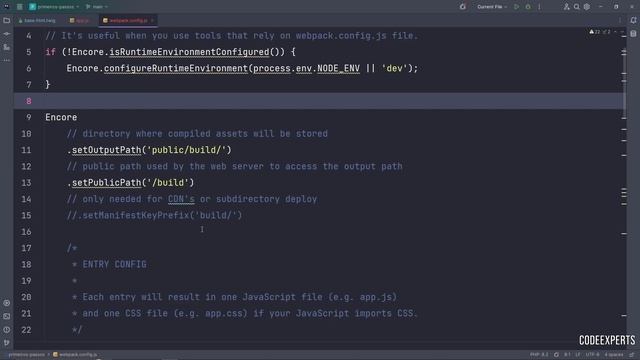Switch to the app.js editor tab
Image resolution: width=640 pixels, height=360 pixels.
79,20
